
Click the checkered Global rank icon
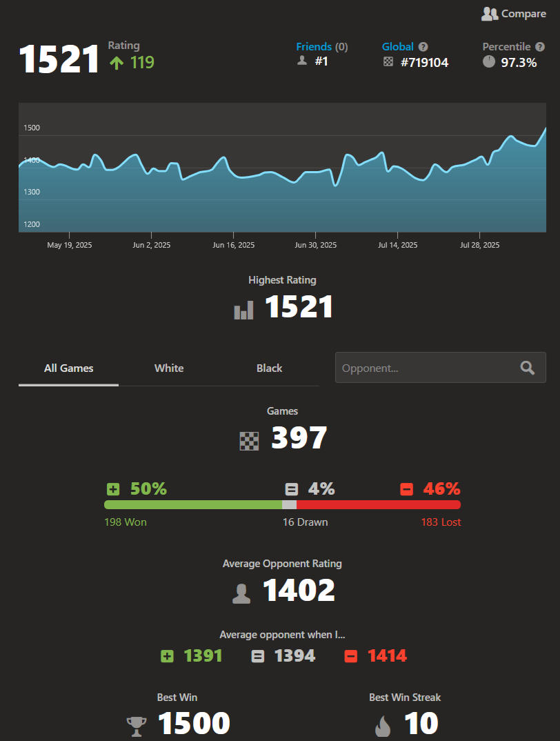tap(388, 61)
